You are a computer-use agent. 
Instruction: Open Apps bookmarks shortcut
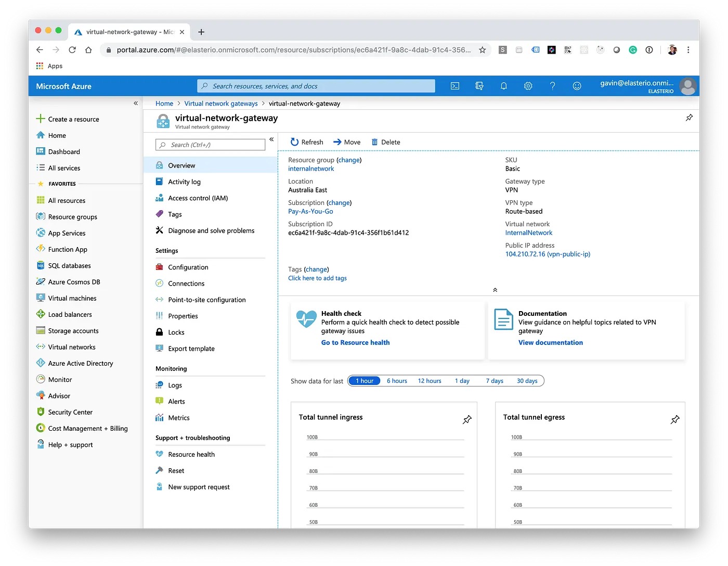click(49, 66)
